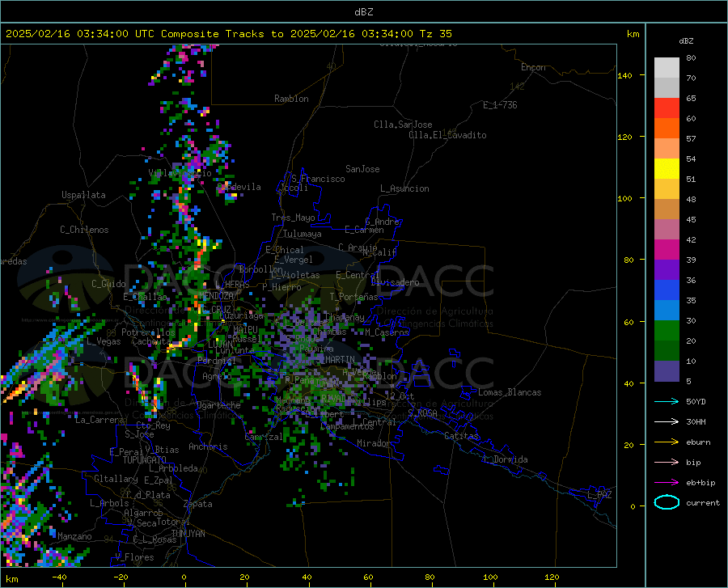Click the '140' tick on right km axis
728x588 pixels.
point(625,75)
